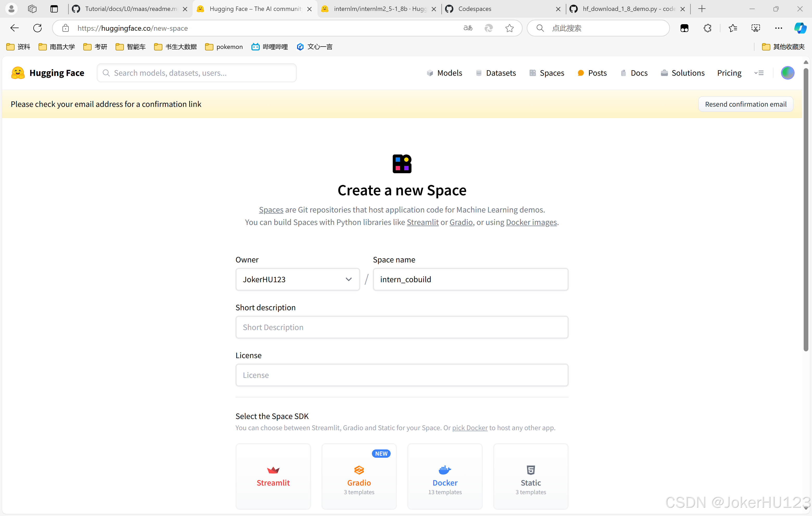Select the Gradio SDK card
The width and height of the screenshot is (812, 516).
359,476
